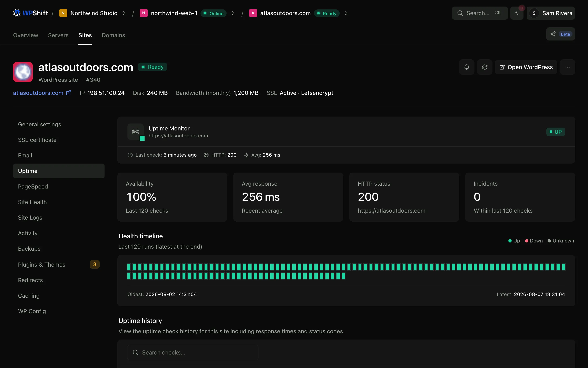588x368 pixels.
Task: Click the WPShift logo
Action: [x=31, y=13]
